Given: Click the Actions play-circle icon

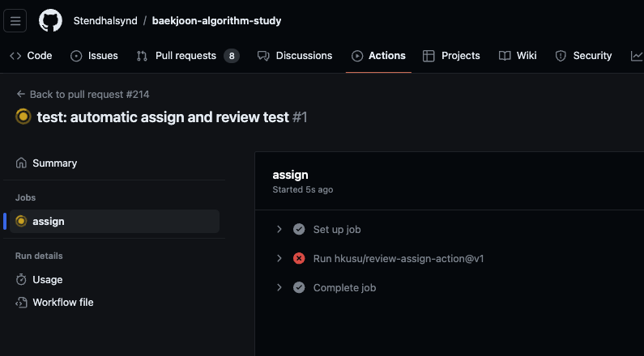Looking at the screenshot, I should [x=357, y=56].
